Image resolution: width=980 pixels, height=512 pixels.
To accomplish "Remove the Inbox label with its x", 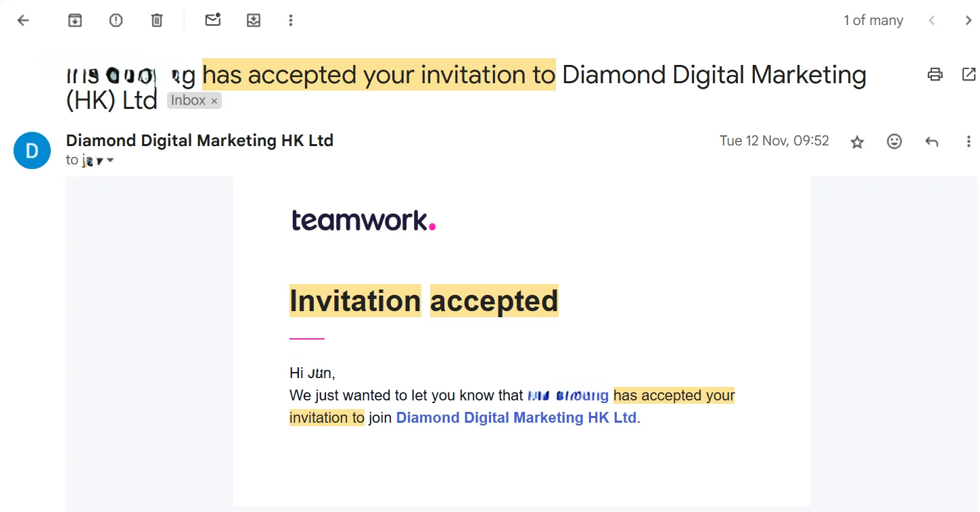I will pyautogui.click(x=214, y=100).
